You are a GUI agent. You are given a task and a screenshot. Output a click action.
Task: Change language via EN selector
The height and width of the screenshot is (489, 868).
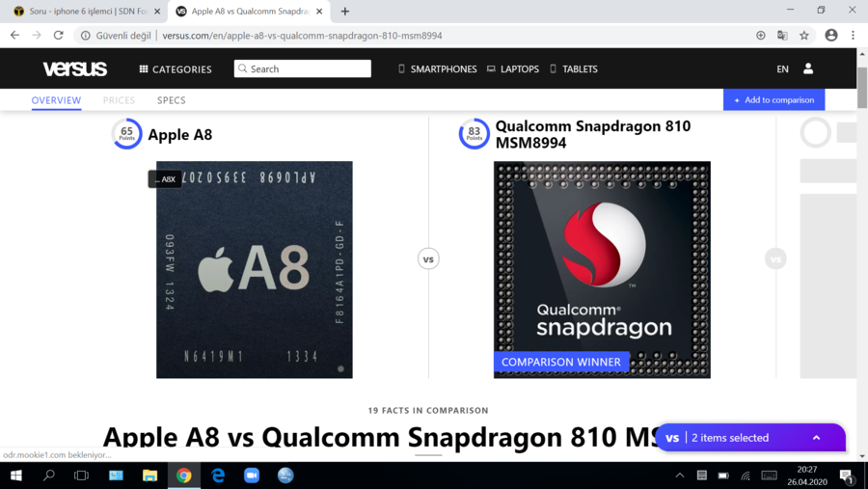coord(782,69)
